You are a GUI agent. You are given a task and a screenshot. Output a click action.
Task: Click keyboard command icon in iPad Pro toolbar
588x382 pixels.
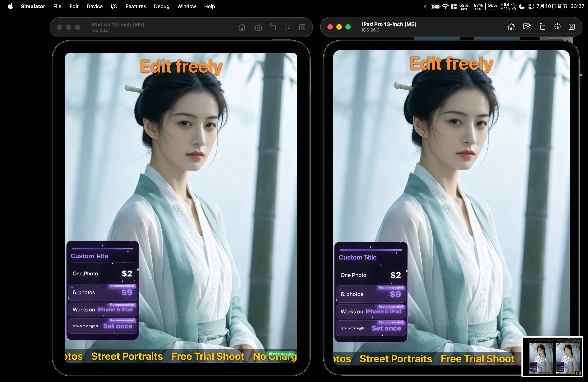(x=572, y=27)
